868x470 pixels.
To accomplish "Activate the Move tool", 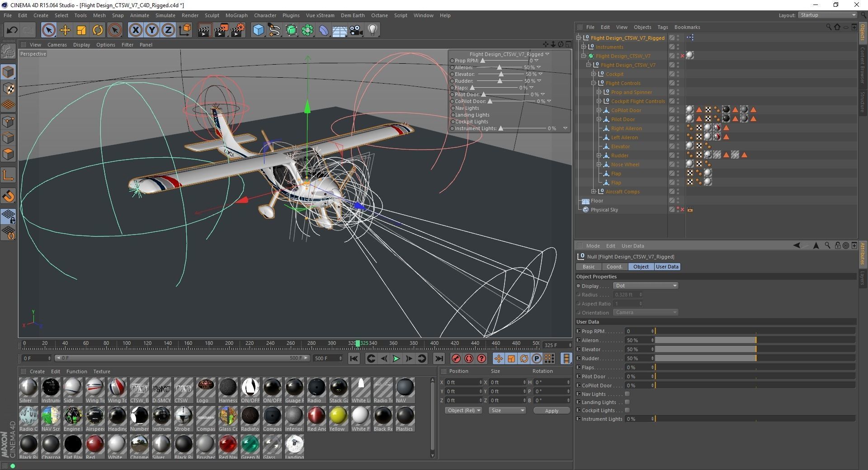I will [x=65, y=30].
